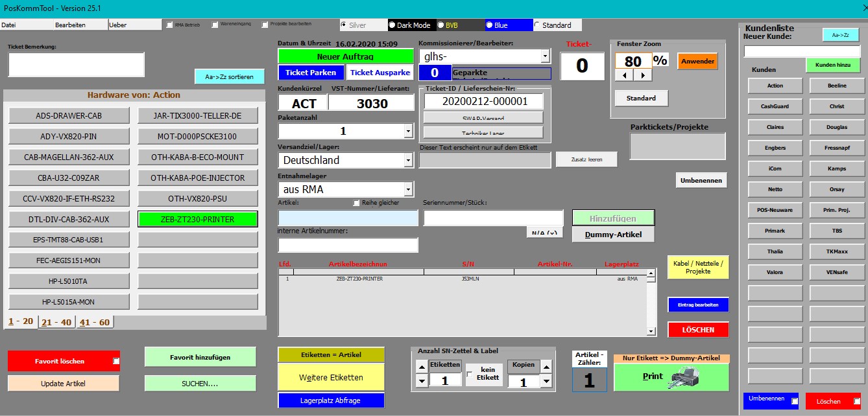
Task: Choose the Blue theme option
Action: (489, 25)
